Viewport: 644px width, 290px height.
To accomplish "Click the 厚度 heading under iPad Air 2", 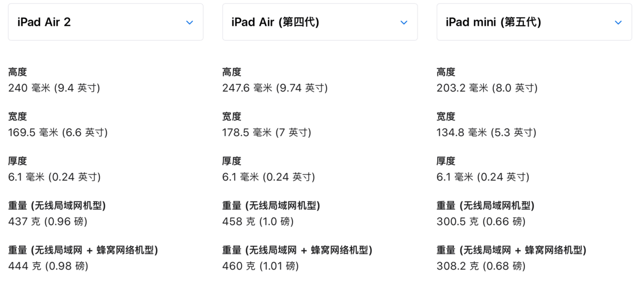I will click(17, 161).
